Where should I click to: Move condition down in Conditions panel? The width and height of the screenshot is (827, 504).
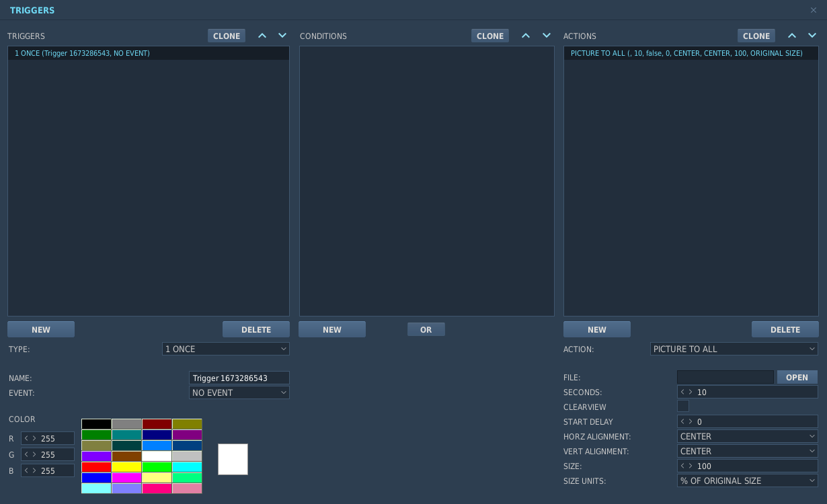pos(547,36)
